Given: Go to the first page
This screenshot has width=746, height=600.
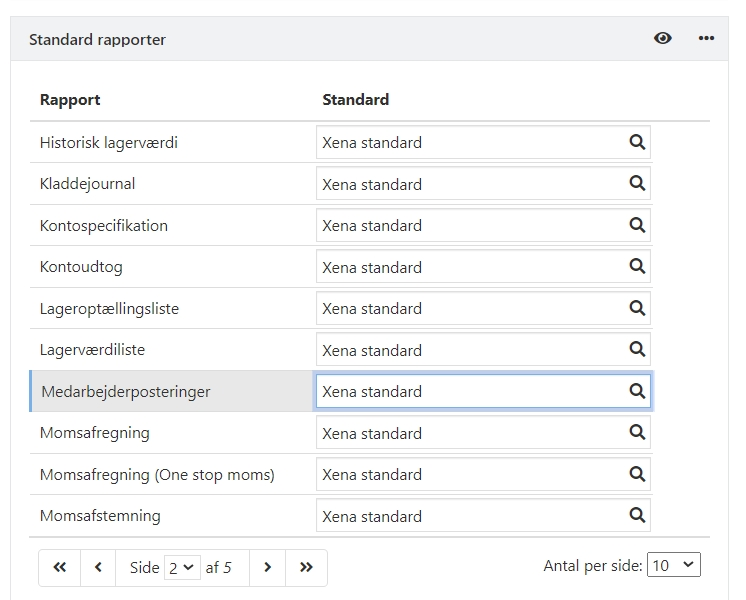Looking at the screenshot, I should tap(59, 567).
